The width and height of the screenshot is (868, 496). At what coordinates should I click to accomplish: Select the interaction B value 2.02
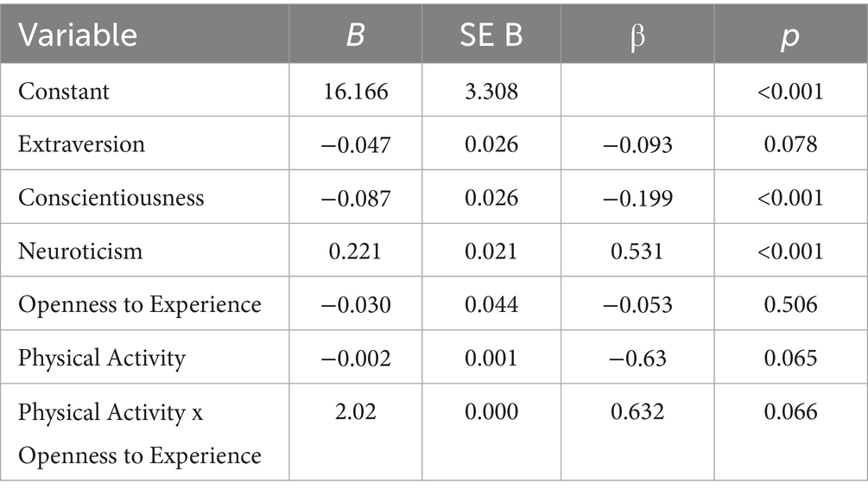click(x=356, y=411)
